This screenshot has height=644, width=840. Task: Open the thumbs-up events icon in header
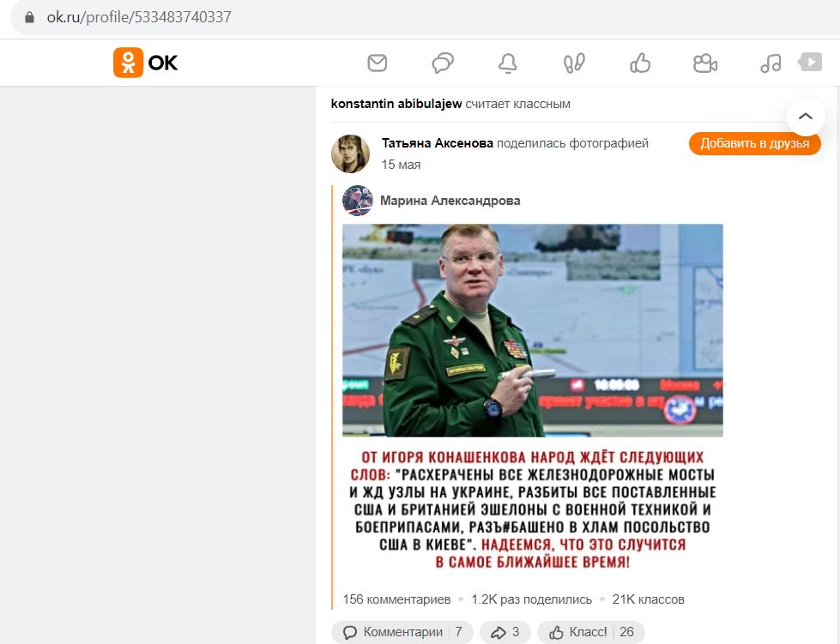pos(639,63)
